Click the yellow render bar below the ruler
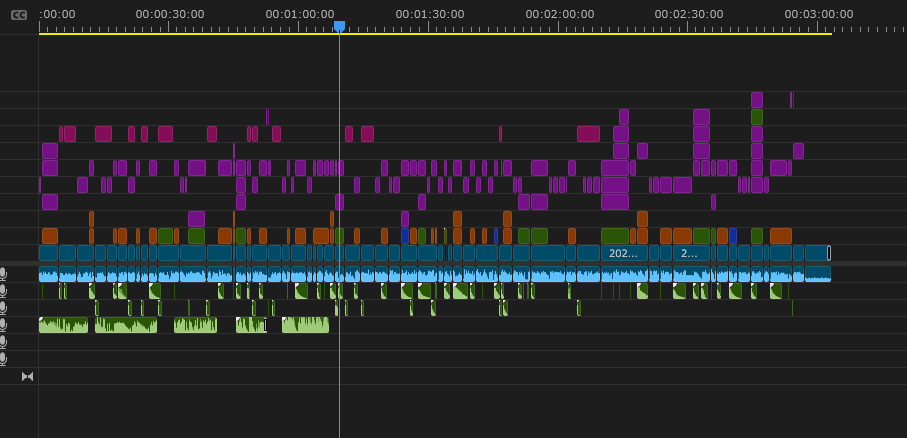This screenshot has width=907, height=438. pyautogui.click(x=435, y=34)
